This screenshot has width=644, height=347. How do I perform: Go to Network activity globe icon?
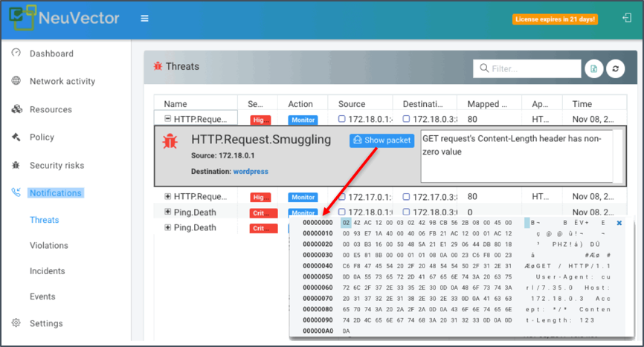(16, 82)
